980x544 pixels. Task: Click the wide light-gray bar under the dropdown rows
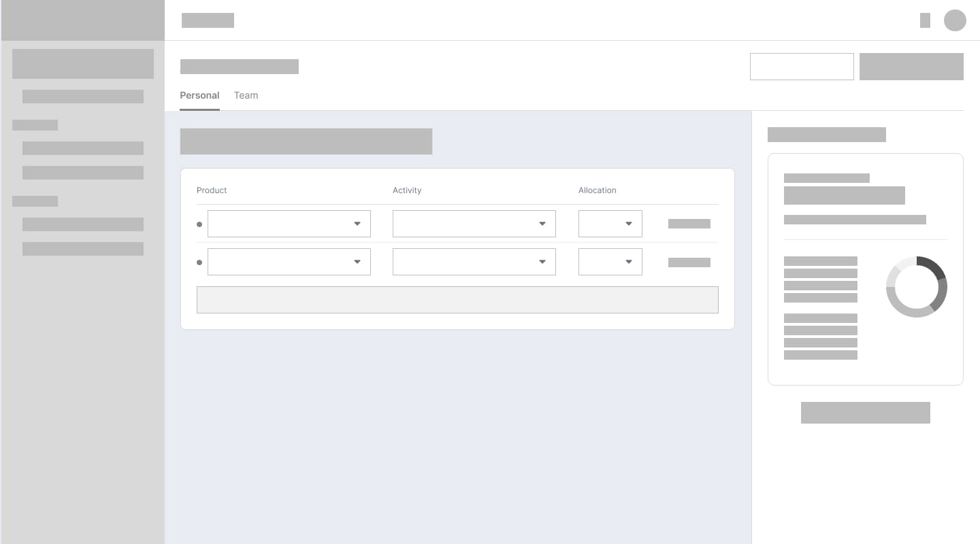pos(457,300)
